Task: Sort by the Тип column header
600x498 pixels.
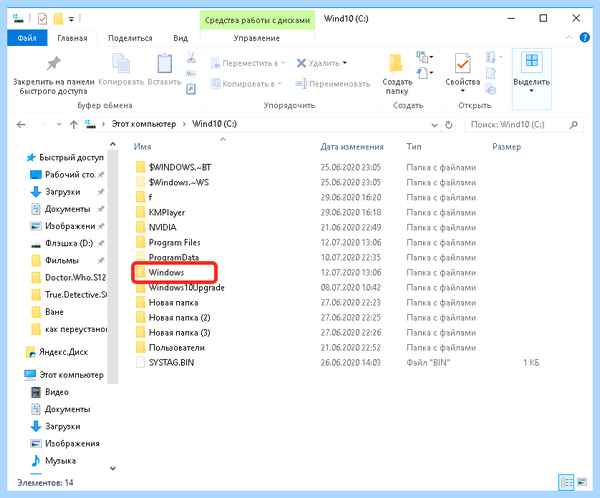Action: [x=414, y=147]
